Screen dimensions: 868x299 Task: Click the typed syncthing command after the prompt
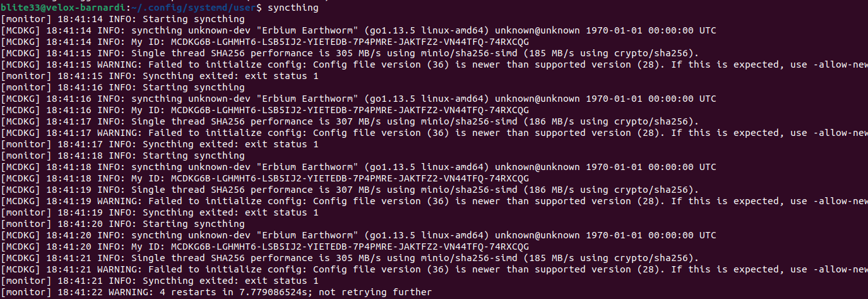coord(293,8)
